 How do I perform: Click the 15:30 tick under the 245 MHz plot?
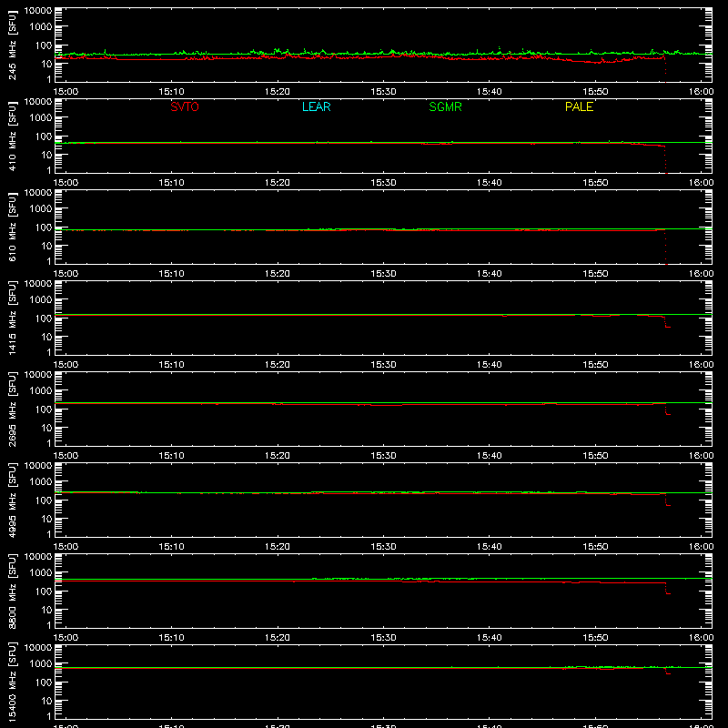pos(383,92)
